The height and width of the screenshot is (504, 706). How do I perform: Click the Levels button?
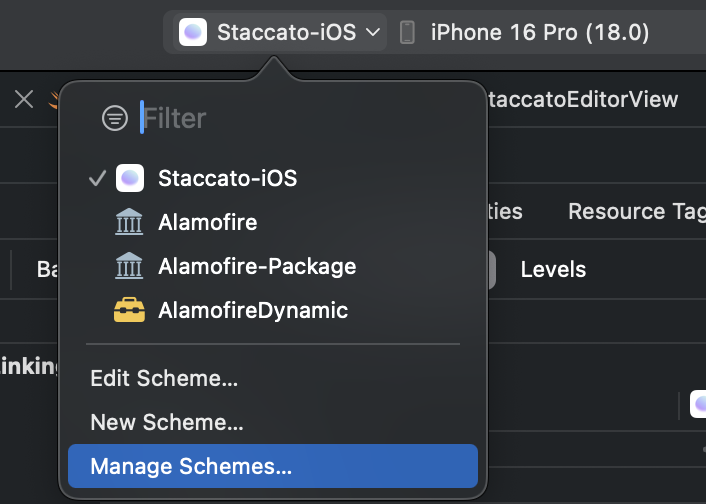pos(553,269)
